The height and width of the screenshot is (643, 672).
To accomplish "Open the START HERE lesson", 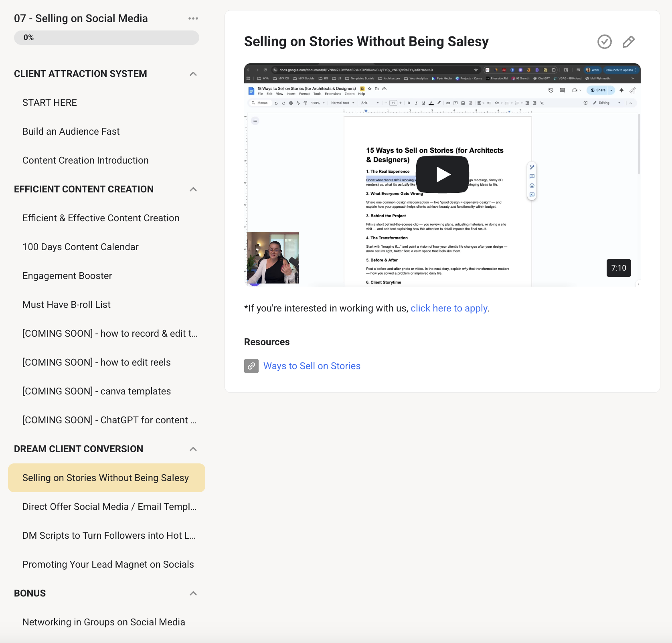I will pos(50,103).
